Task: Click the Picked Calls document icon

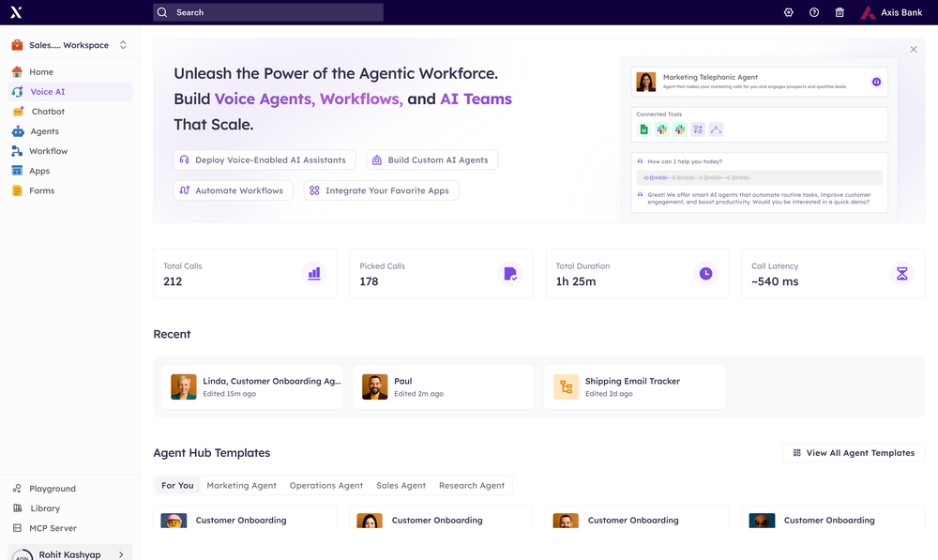Action: coord(510,273)
